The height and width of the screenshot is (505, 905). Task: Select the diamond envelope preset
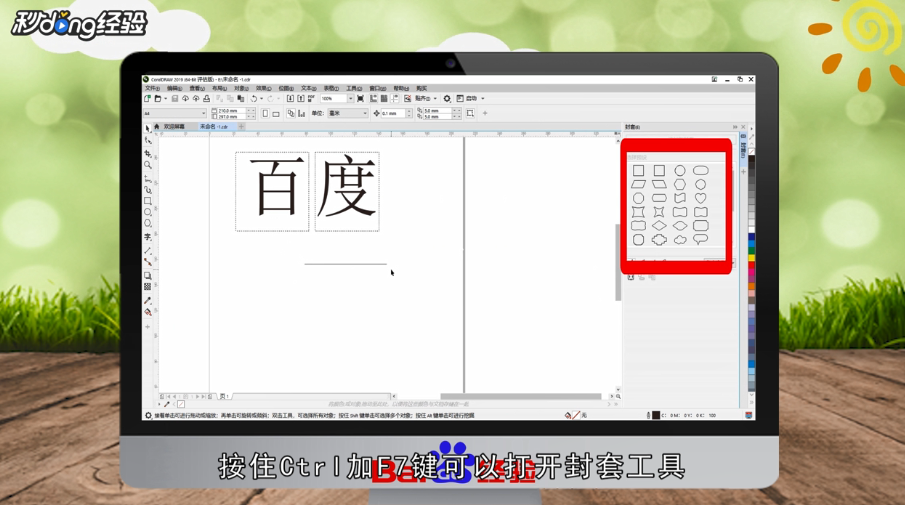coord(659,226)
